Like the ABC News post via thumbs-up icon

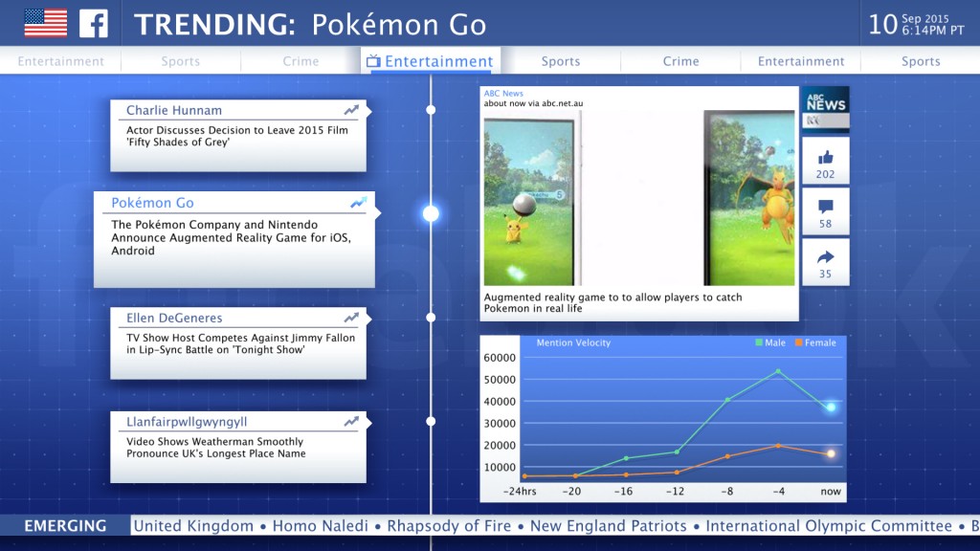point(826,158)
